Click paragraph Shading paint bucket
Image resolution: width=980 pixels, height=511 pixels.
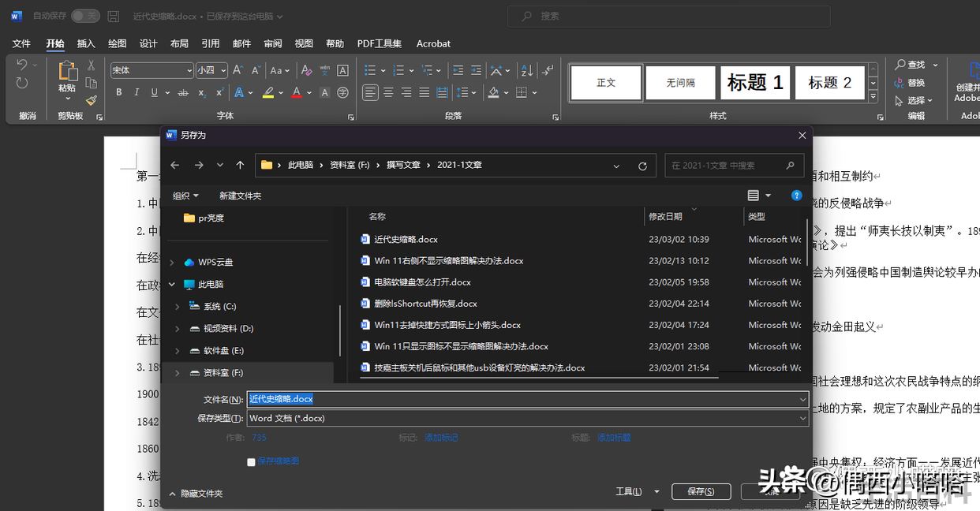click(493, 92)
